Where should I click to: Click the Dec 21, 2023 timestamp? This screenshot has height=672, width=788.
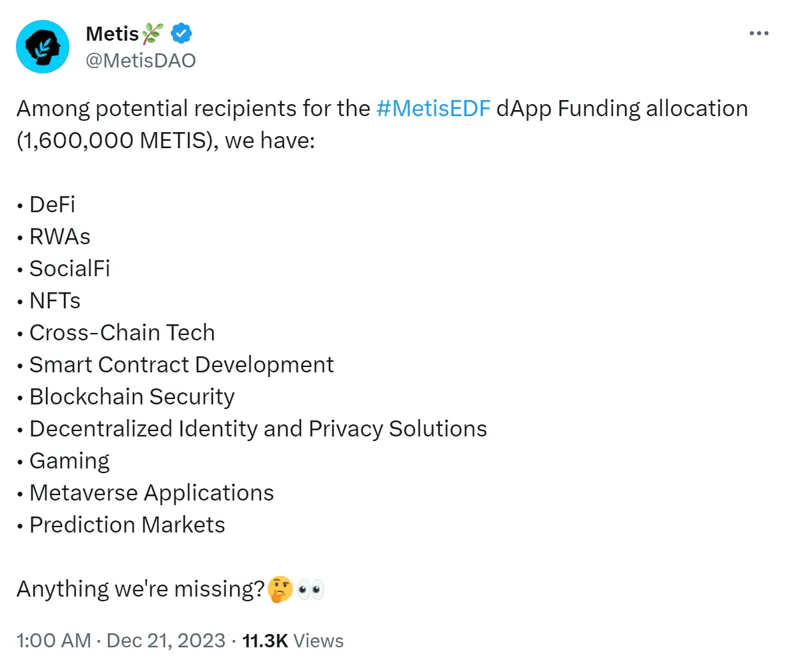point(165,641)
